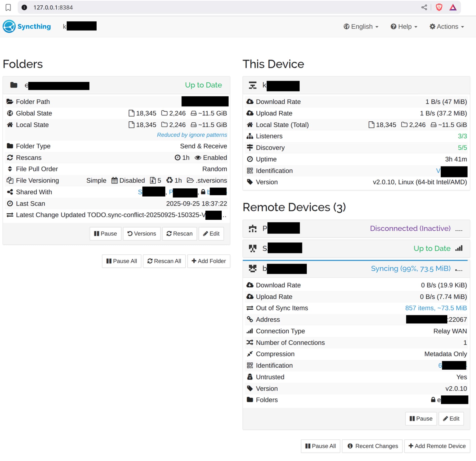Open the 857 out of sync items link
This screenshot has height=461, width=476.
click(436, 308)
